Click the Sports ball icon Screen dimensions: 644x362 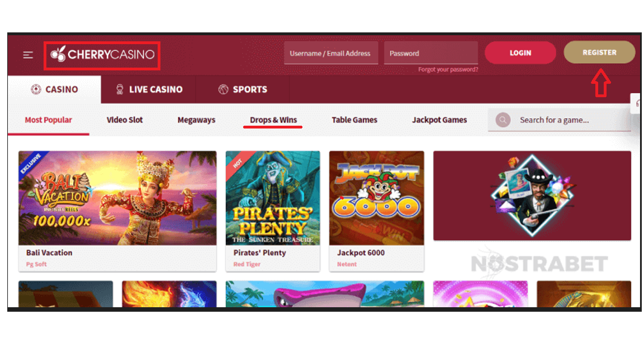click(x=223, y=89)
